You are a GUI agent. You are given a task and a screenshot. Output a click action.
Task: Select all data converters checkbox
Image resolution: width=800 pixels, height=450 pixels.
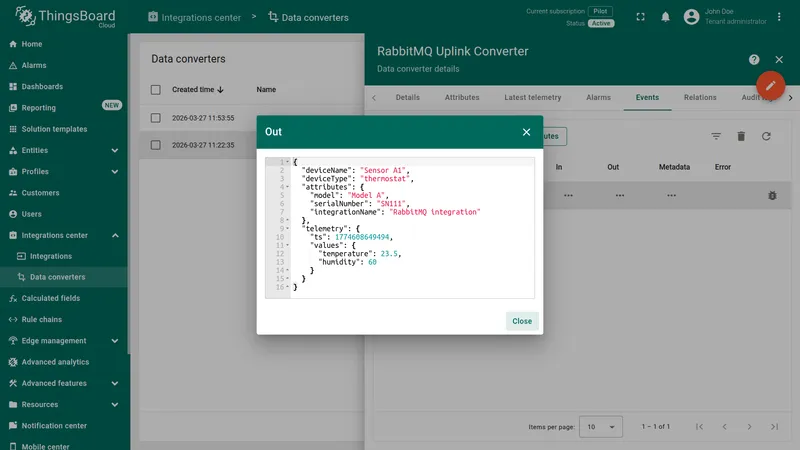pyautogui.click(x=156, y=90)
